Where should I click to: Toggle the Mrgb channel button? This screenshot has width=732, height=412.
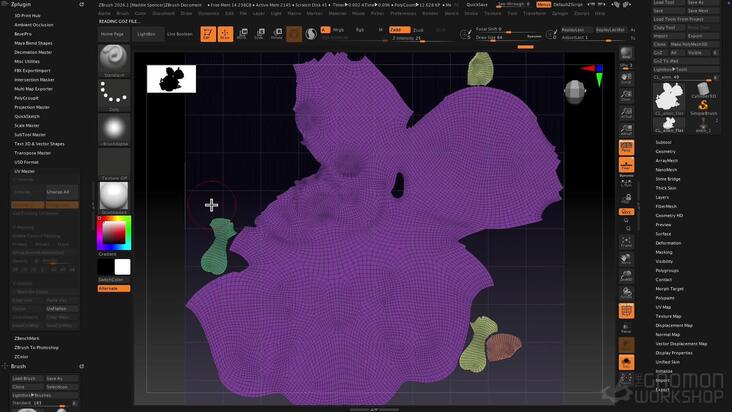pyautogui.click(x=338, y=30)
